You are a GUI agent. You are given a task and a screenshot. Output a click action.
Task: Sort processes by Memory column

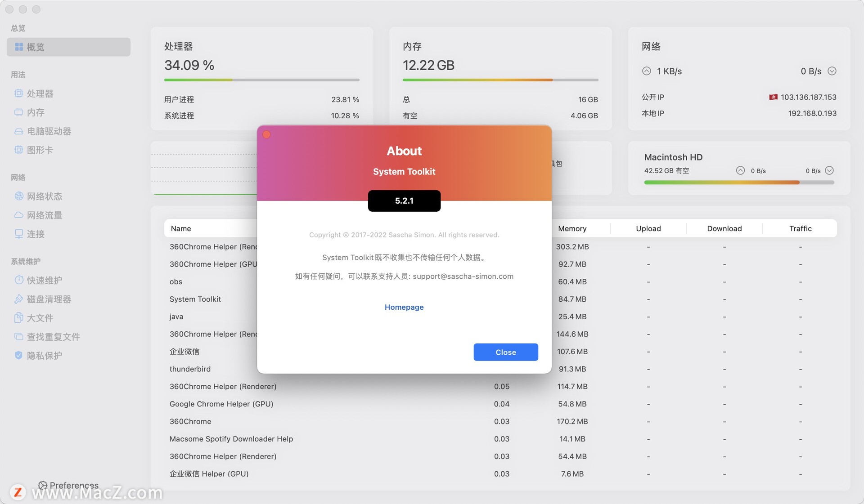[572, 228]
